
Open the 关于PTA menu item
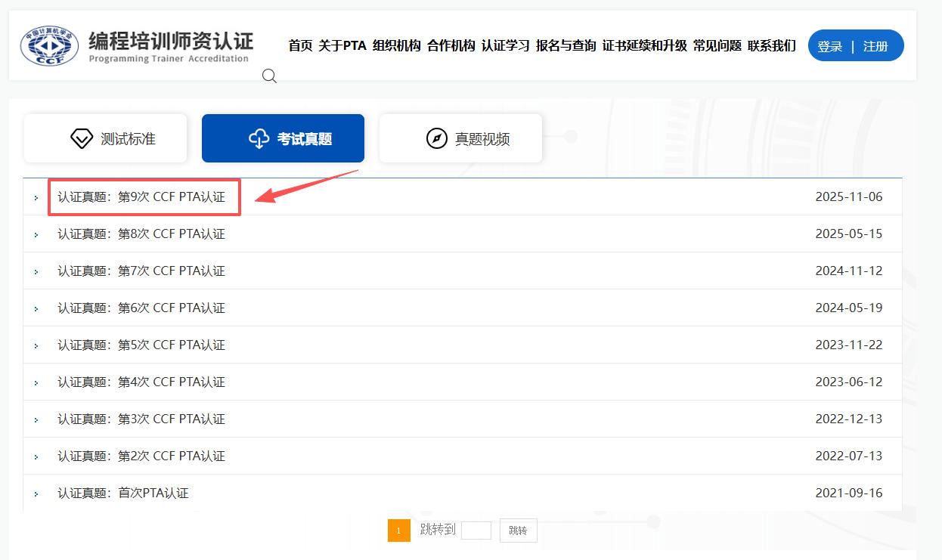pyautogui.click(x=342, y=46)
